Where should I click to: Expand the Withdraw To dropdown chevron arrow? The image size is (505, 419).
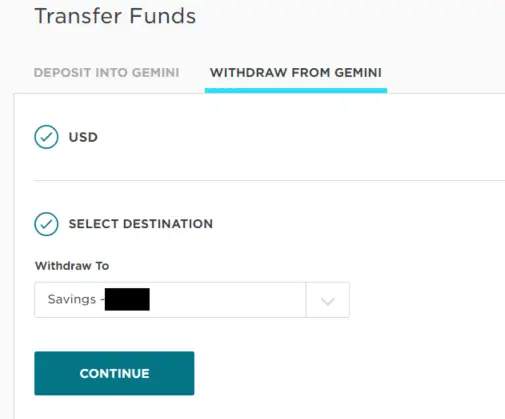click(x=327, y=301)
